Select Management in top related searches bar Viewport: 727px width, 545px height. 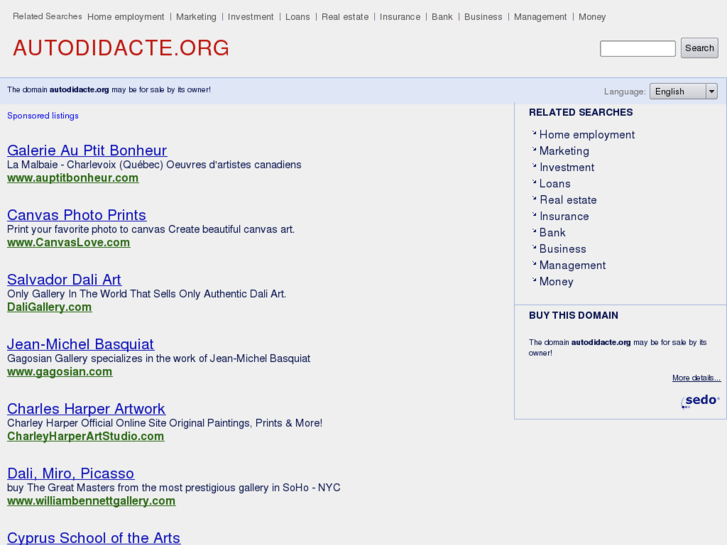click(x=540, y=17)
